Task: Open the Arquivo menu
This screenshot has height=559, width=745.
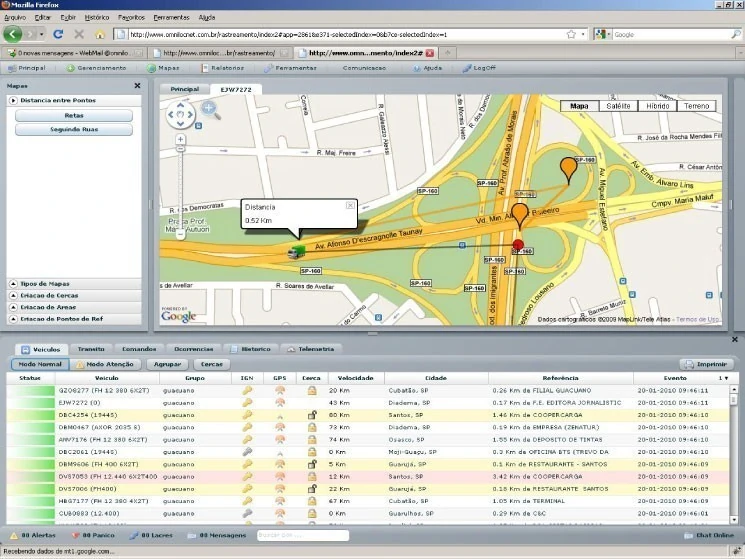Action: pos(15,18)
